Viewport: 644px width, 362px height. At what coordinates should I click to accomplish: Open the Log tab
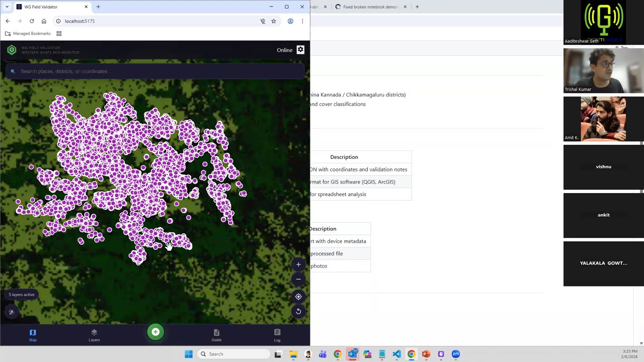(x=277, y=335)
